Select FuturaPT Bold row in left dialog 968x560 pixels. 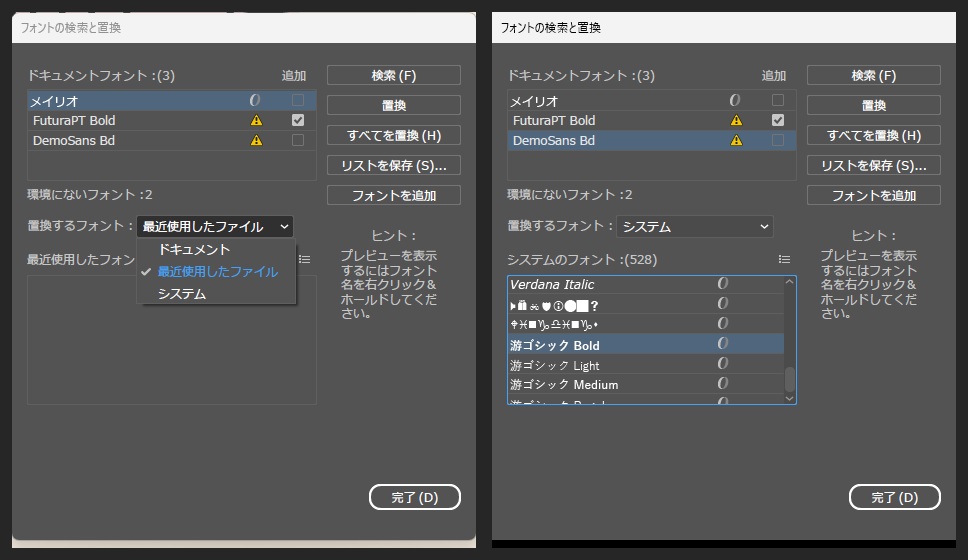(x=172, y=120)
